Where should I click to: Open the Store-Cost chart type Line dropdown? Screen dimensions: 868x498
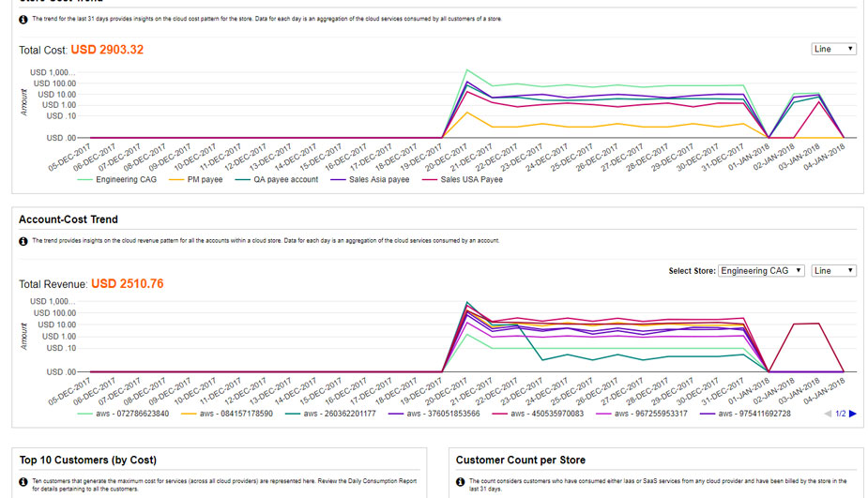pos(833,50)
